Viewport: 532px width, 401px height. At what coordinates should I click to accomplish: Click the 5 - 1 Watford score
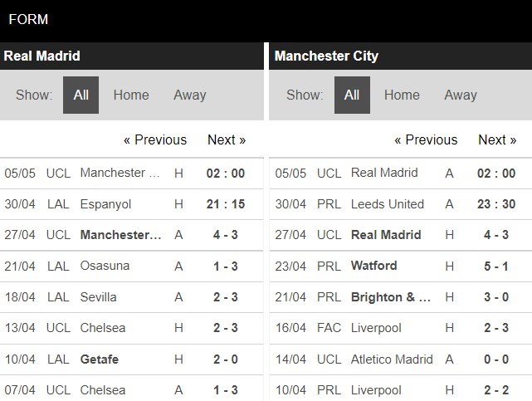497,266
